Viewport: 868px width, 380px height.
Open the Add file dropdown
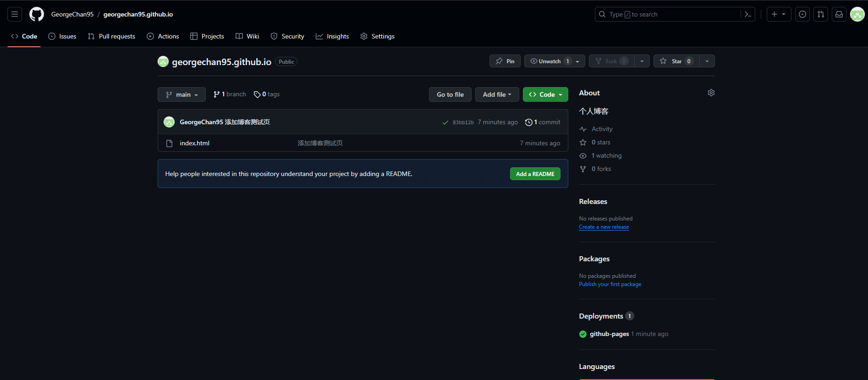497,94
